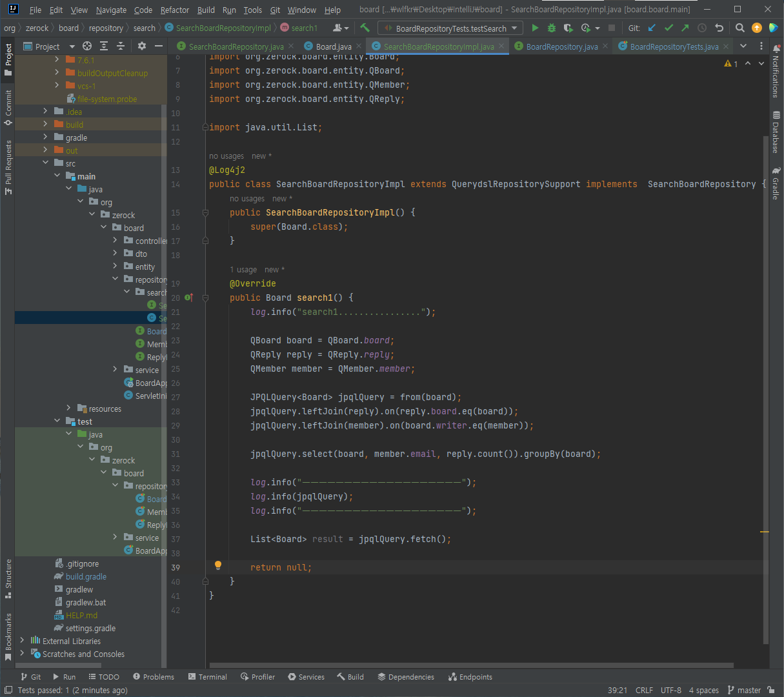Open the Terminal tool window
This screenshot has height=697, width=784.
pyautogui.click(x=208, y=677)
